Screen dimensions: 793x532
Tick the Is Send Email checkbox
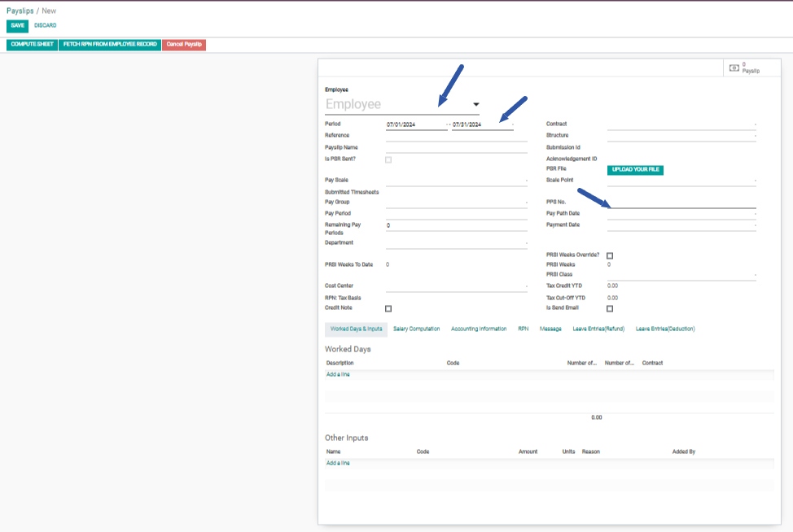click(610, 309)
